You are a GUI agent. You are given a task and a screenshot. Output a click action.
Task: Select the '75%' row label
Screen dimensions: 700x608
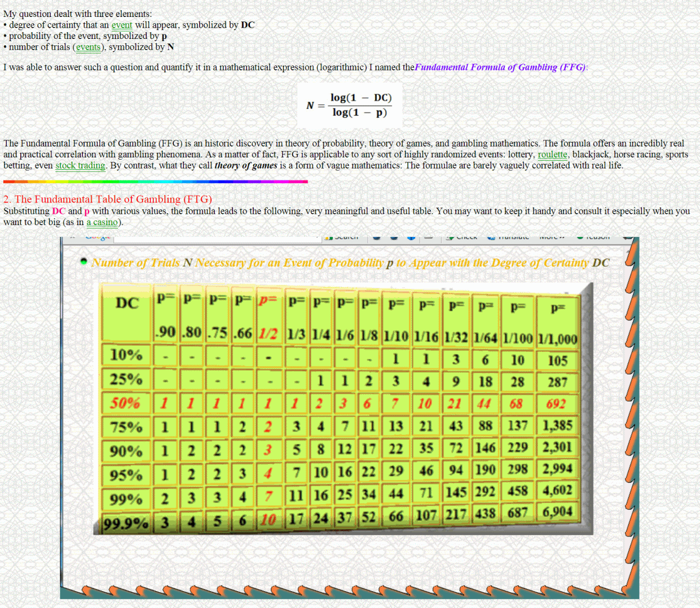click(126, 427)
